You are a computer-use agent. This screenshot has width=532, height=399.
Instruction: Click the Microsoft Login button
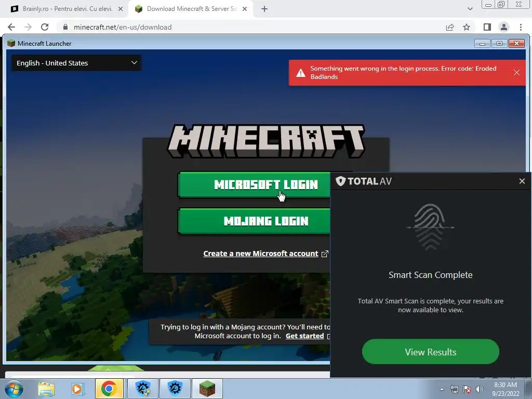(254, 185)
